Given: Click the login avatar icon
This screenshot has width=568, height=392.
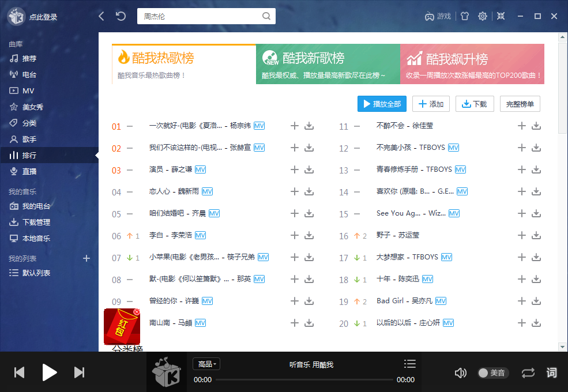Looking at the screenshot, I should tap(16, 17).
